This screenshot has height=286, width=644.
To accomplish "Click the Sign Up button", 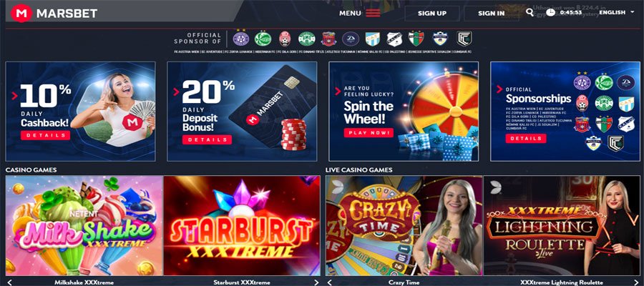I will point(432,13).
